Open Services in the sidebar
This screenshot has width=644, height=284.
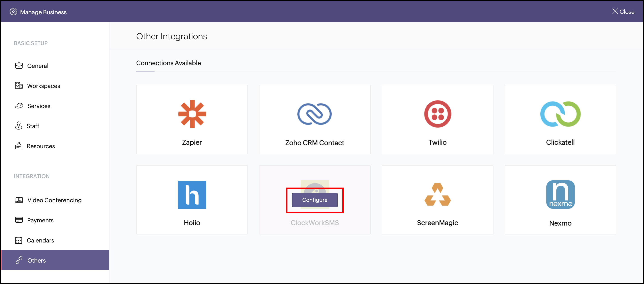click(39, 106)
